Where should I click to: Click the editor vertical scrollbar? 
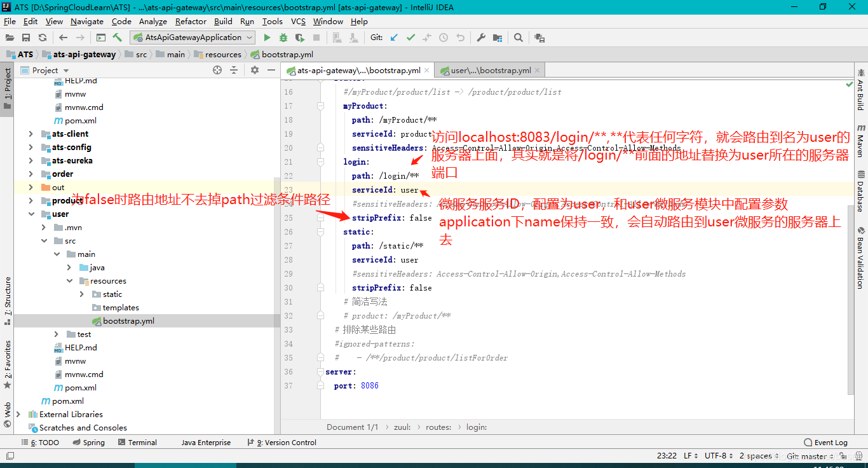pyautogui.click(x=850, y=299)
